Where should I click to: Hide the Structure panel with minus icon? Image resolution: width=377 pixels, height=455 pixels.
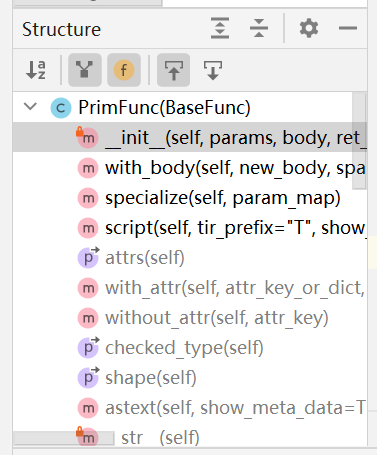(x=348, y=28)
